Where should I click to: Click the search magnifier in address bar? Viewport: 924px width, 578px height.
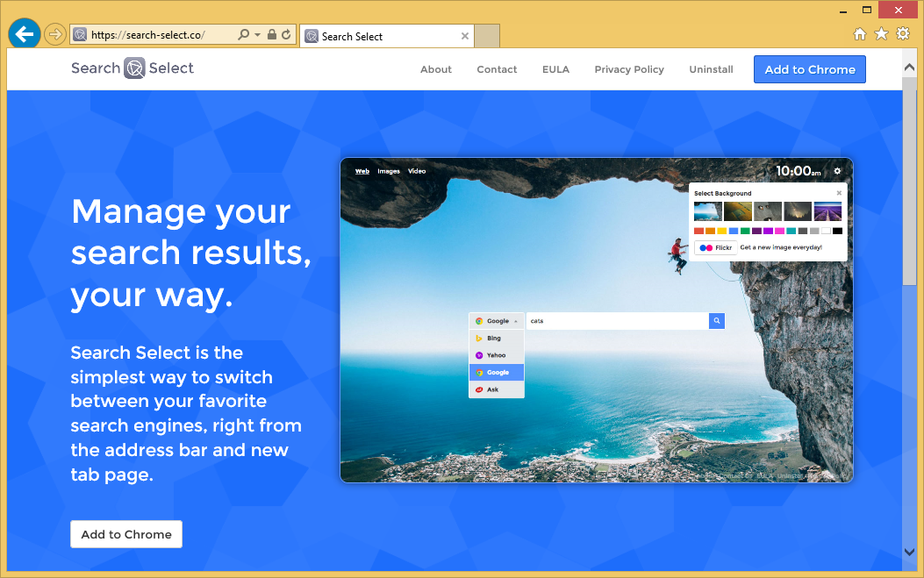click(243, 35)
